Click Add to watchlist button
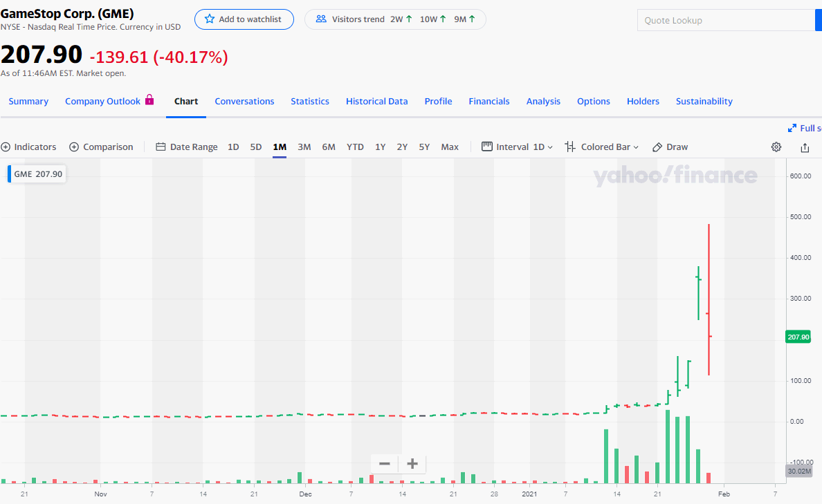822x504 pixels. coord(244,19)
